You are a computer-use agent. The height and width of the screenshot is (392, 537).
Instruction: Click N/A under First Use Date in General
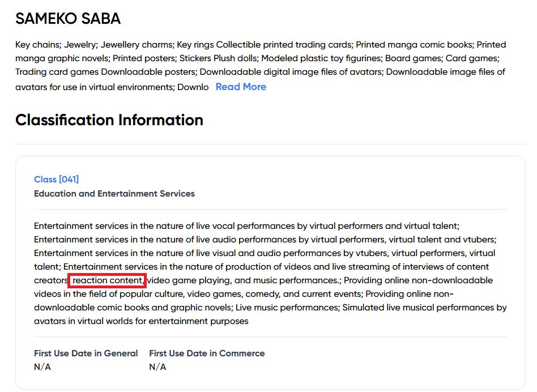coord(42,367)
